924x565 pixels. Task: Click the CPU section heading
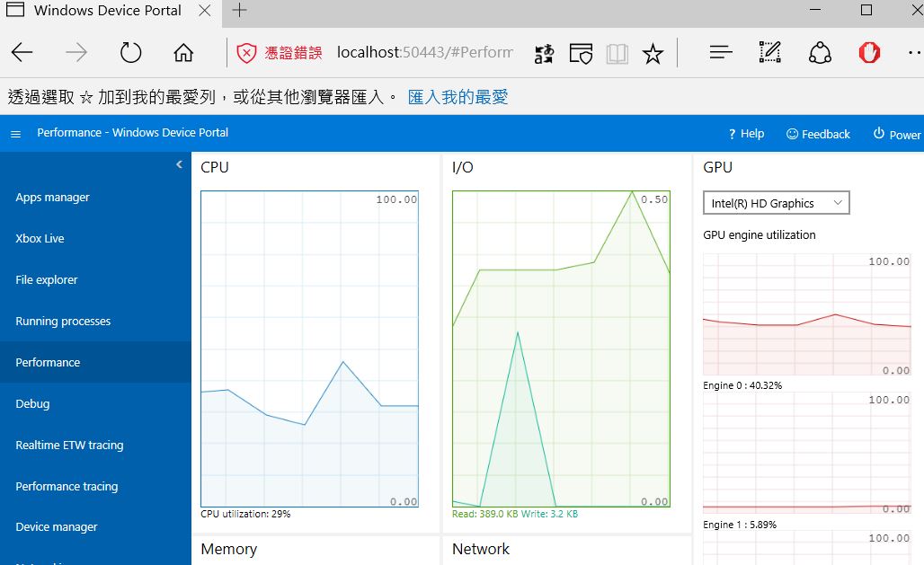pos(215,167)
